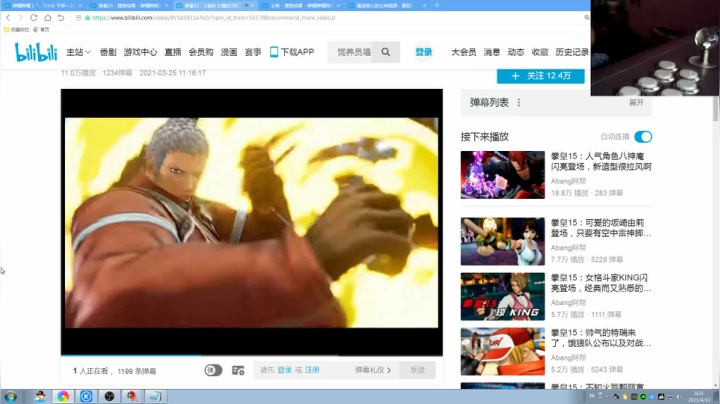Open the KING video thumbnail
This screenshot has height=404, width=720.
point(503,297)
